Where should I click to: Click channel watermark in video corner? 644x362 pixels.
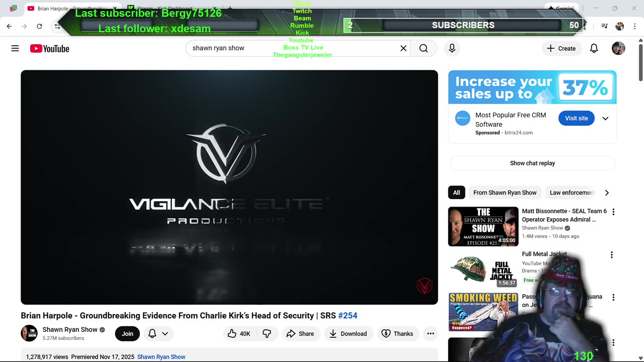click(x=425, y=286)
